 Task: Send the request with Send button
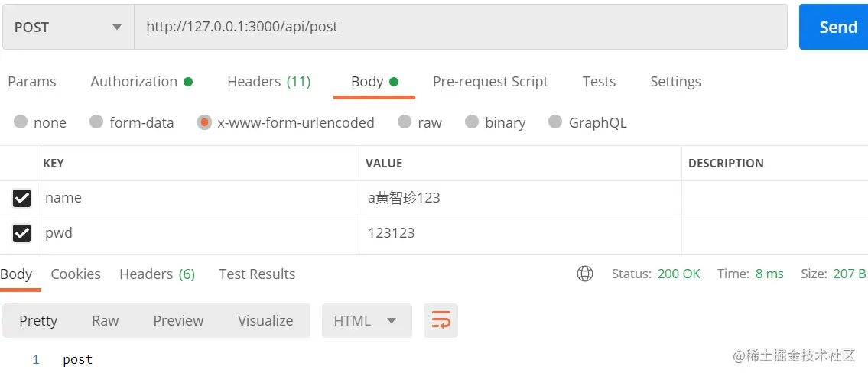(x=833, y=27)
